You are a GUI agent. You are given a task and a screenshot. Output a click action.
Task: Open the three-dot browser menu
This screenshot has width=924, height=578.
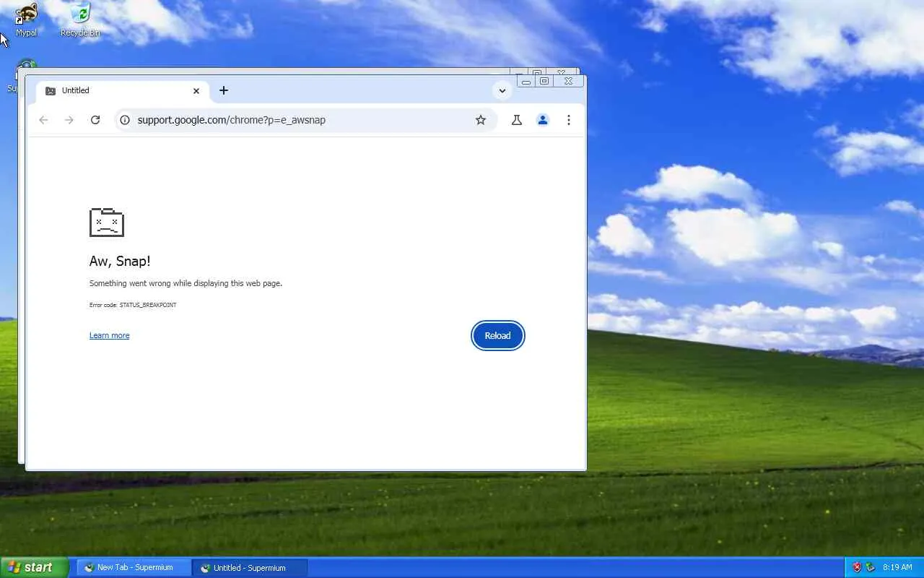569,120
